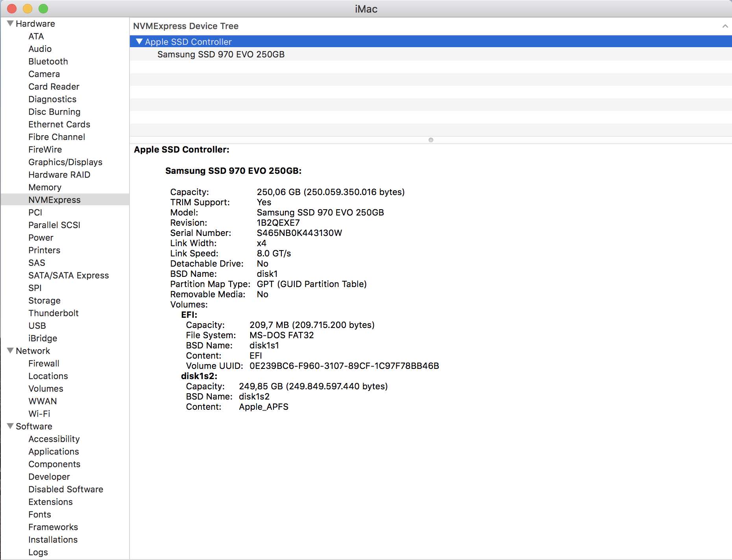Image resolution: width=732 pixels, height=560 pixels.
Task: Show Storage information
Action: [44, 300]
